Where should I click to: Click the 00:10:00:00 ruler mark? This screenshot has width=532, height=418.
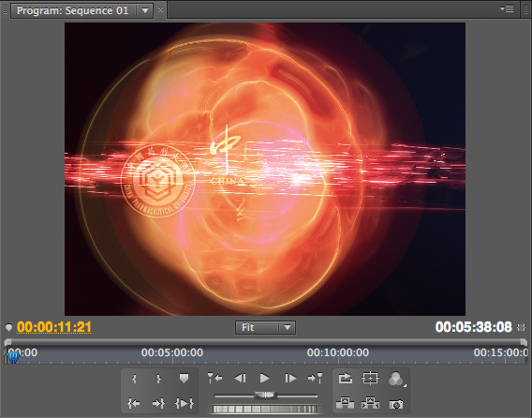(338, 352)
